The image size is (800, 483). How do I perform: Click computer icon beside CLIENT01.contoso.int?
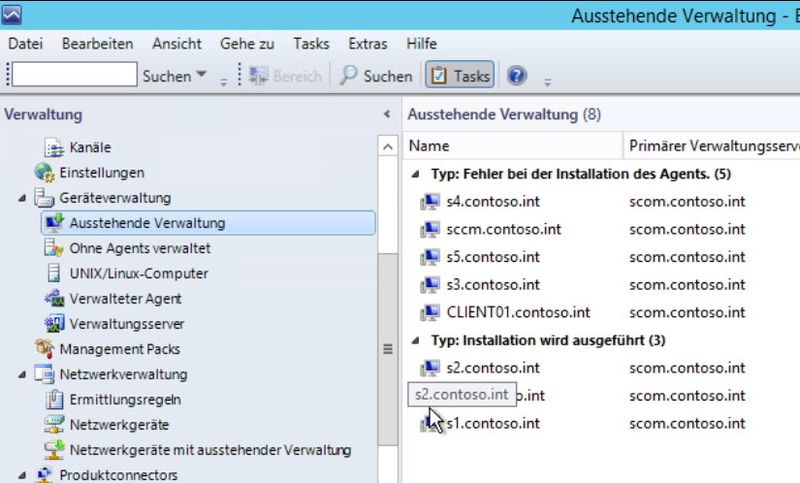point(430,313)
